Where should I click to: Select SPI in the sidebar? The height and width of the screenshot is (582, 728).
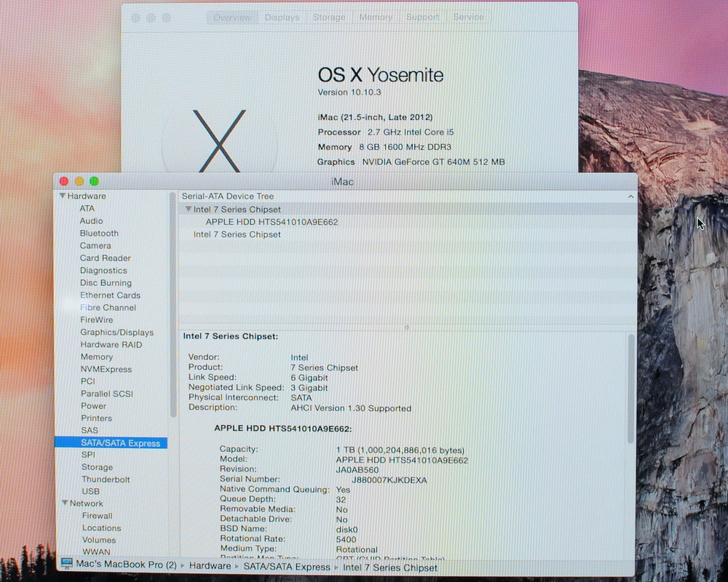pos(88,455)
